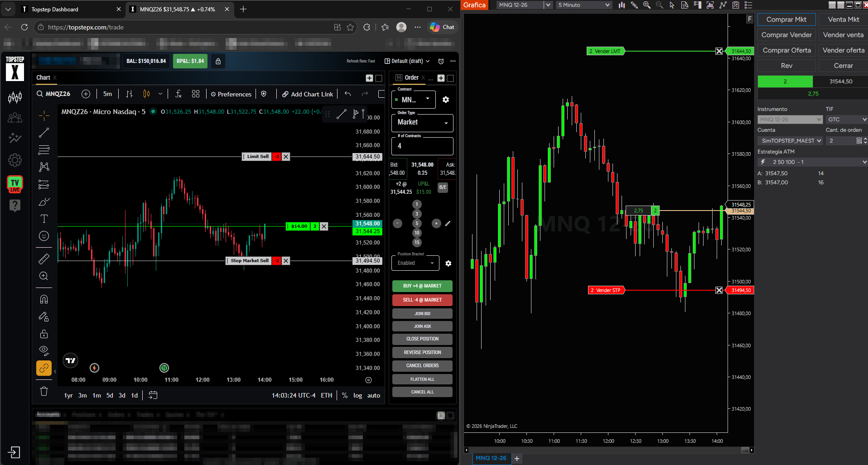The image size is (868, 465).
Task: Click FLATTEN ALL button
Action: (x=422, y=379)
